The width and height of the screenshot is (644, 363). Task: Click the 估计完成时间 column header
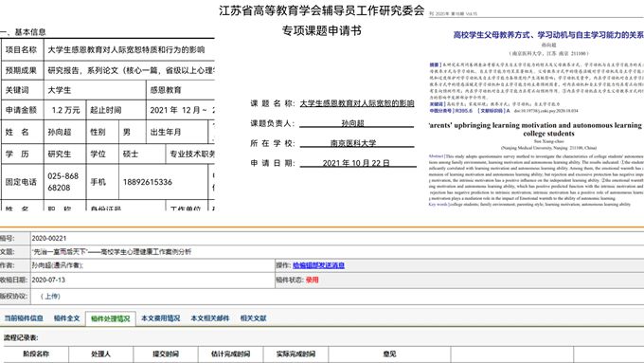pyautogui.click(x=230, y=354)
